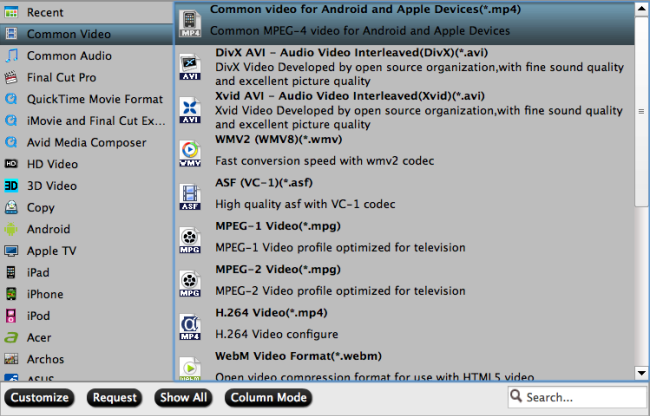Open the iPad category label

pos(38,272)
